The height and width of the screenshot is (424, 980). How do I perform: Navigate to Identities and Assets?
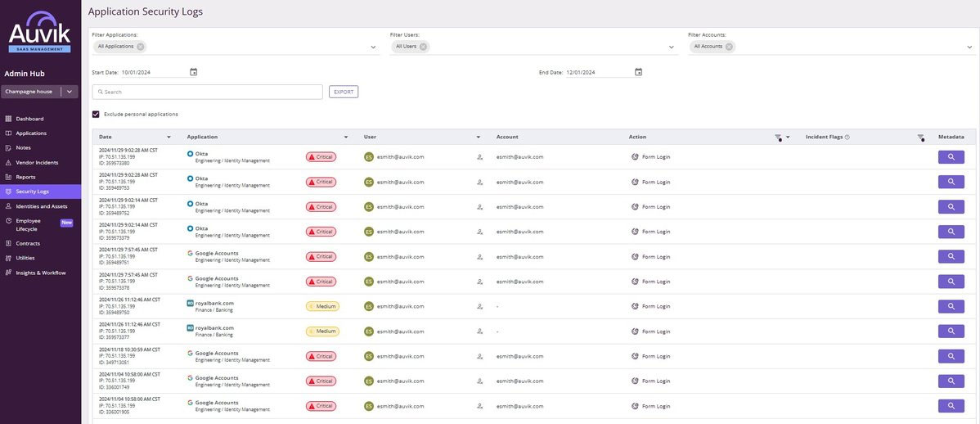[41, 206]
